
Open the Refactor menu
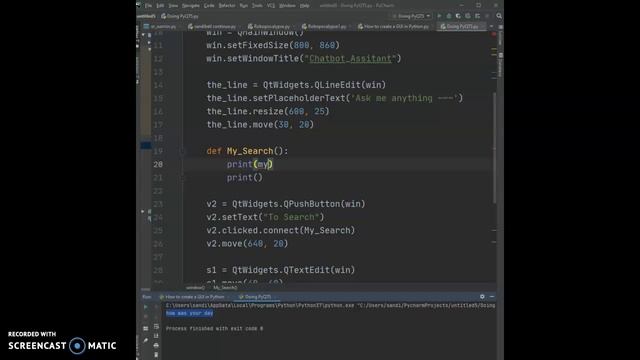coord(227,6)
